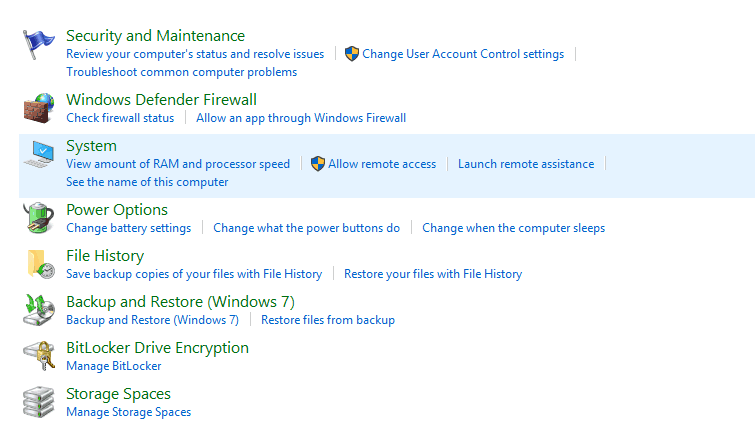Click the Backup and Restore drive icon
This screenshot has width=755, height=427.
39,309
